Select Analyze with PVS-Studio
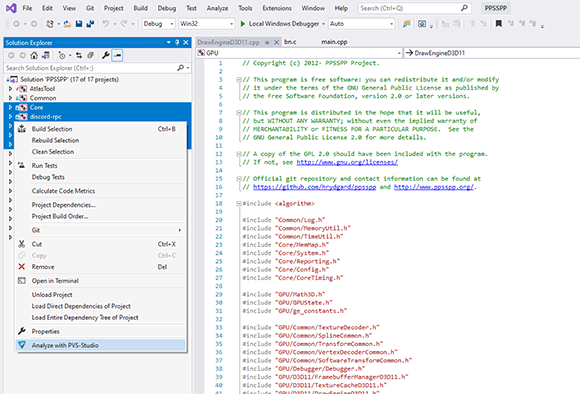The height and width of the screenshot is (394, 580). coord(100,345)
